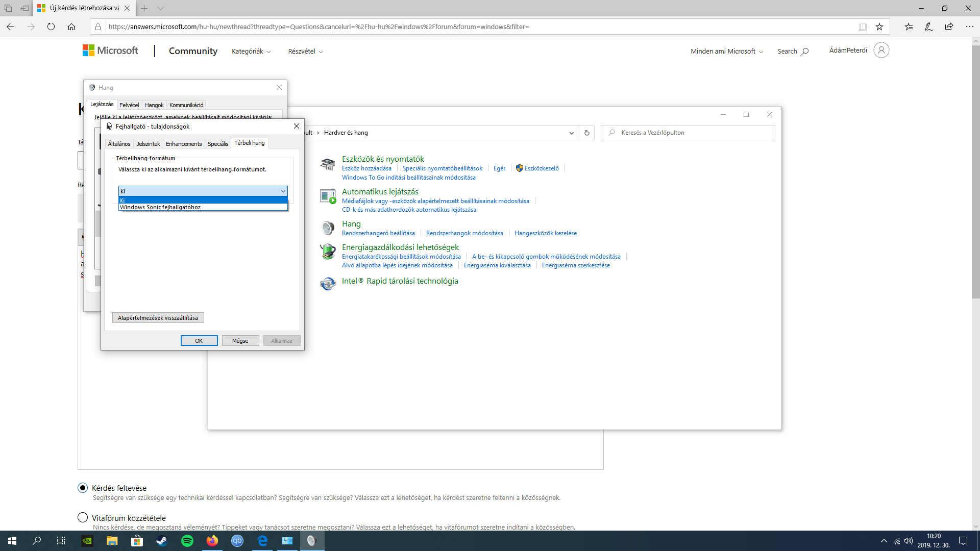The image size is (980, 551).
Task: Switch to Kommunikáció tab in Hang window
Action: (186, 105)
